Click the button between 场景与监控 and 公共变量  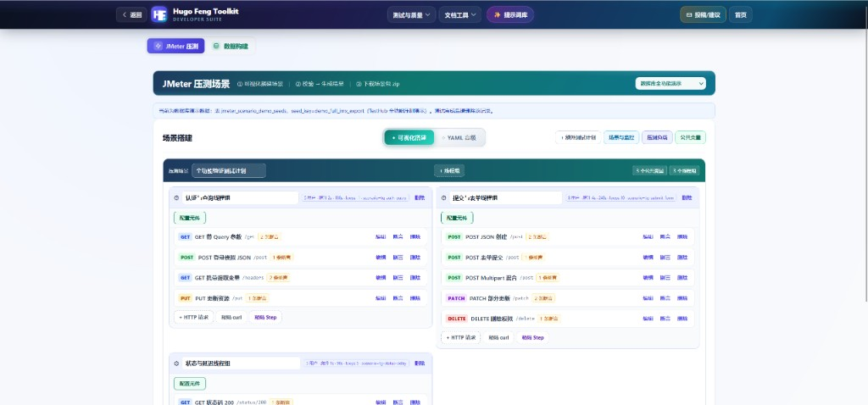pyautogui.click(x=657, y=138)
